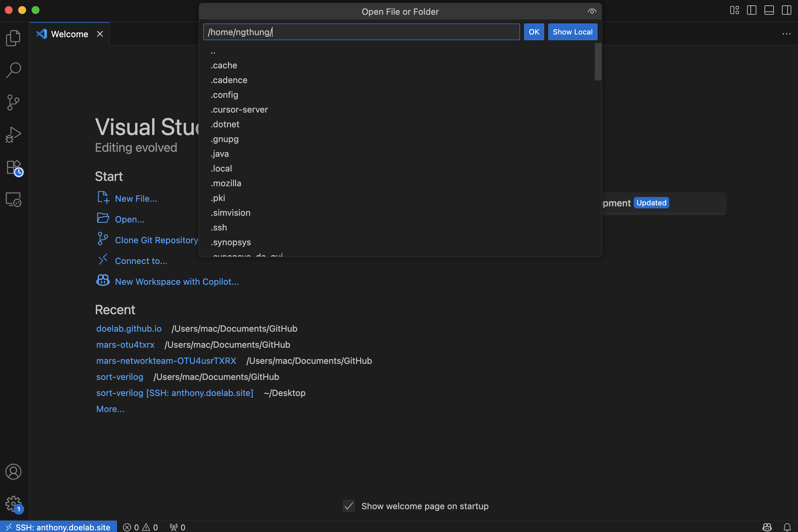Open the Source Control view icon
This screenshot has width=798, height=532.
[14, 103]
